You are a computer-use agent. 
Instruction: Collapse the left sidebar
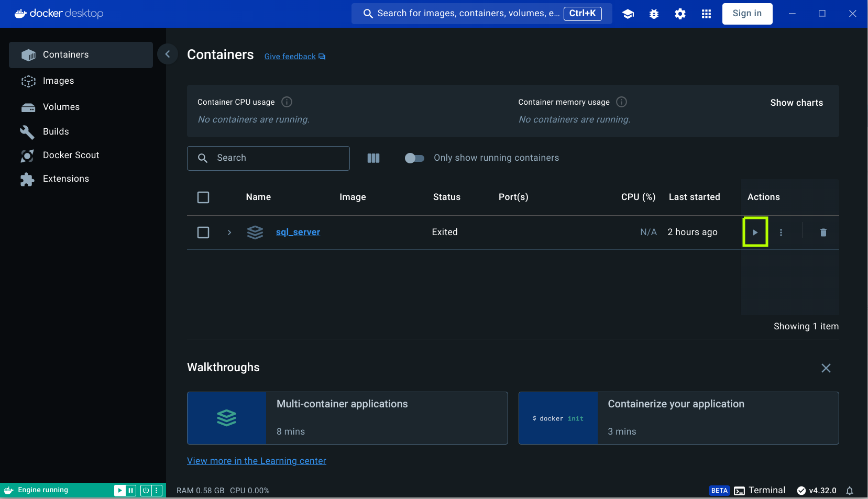click(x=167, y=54)
